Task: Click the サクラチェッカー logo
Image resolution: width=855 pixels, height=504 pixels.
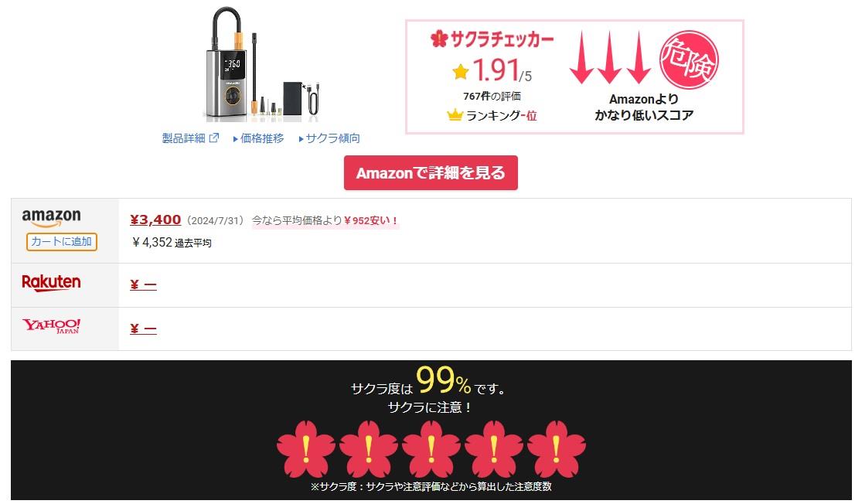Action: (492, 39)
